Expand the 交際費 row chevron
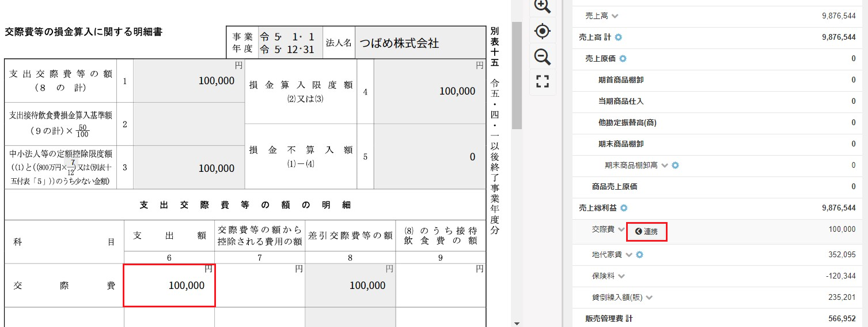Image resolution: width=868 pixels, height=327 pixels. coord(621,230)
